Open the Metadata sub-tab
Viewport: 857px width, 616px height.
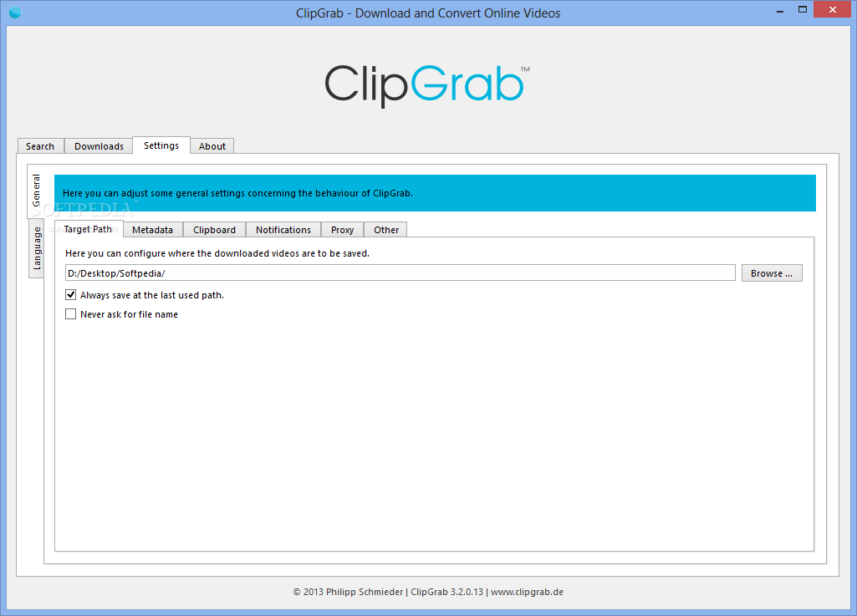[x=152, y=230]
